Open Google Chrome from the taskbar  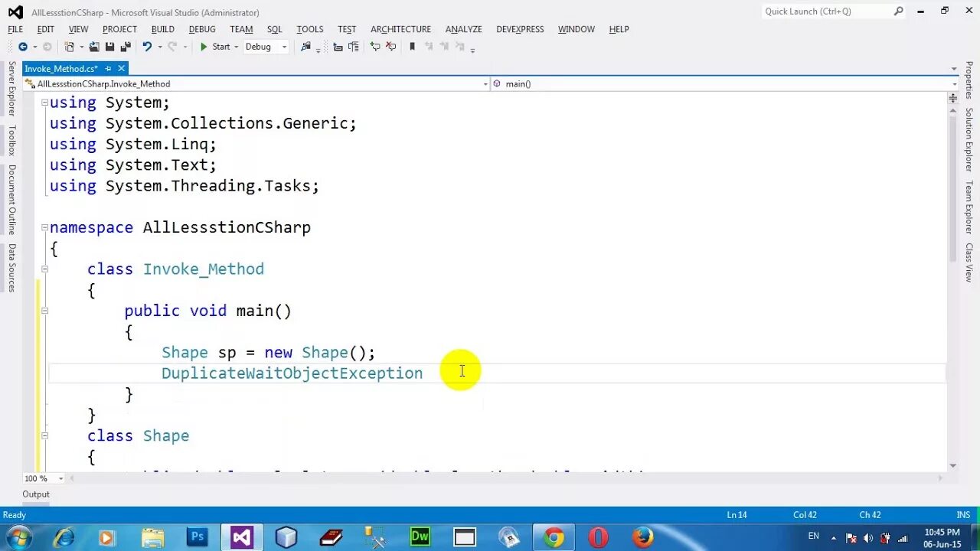[554, 537]
